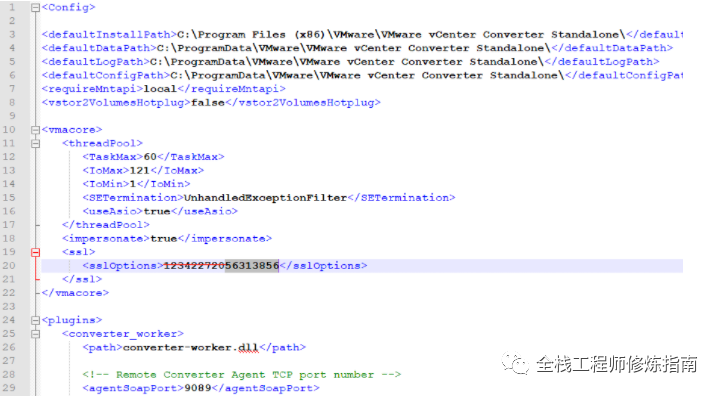Click the closing path tag

(282, 347)
